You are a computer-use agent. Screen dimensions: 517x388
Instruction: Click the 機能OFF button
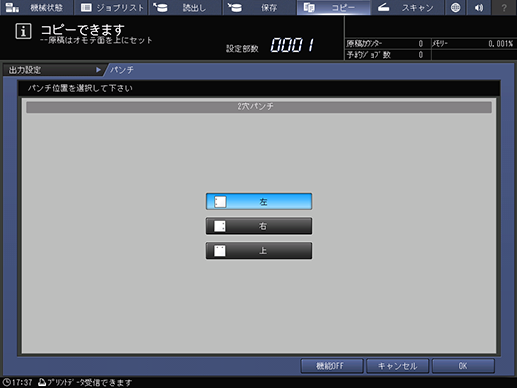pyautogui.click(x=332, y=366)
